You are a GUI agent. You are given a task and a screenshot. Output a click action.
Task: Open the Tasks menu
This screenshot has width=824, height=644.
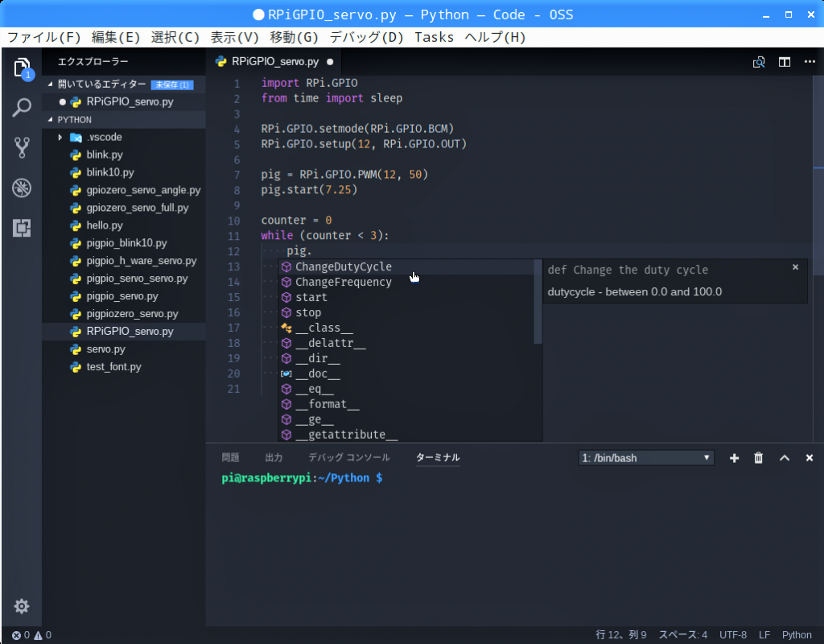pos(434,37)
